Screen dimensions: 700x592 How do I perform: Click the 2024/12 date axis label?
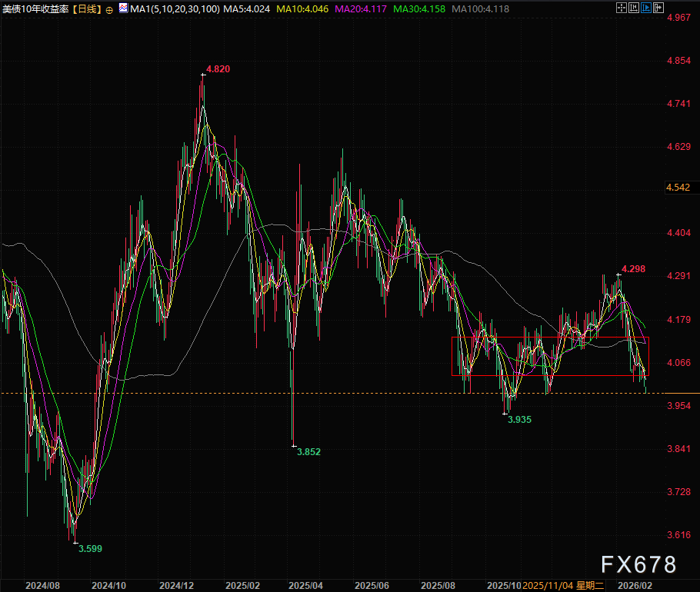[176, 586]
